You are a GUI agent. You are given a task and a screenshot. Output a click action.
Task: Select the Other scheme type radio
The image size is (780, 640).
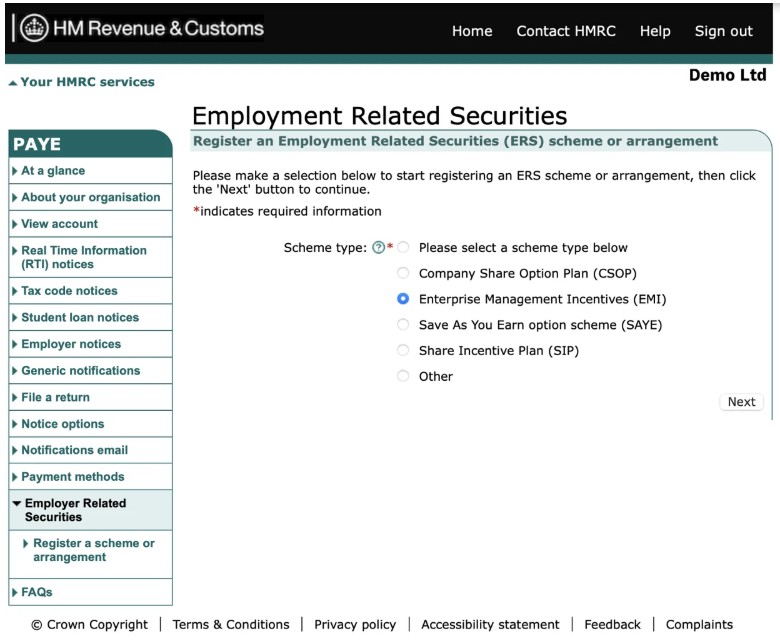pyautogui.click(x=403, y=376)
